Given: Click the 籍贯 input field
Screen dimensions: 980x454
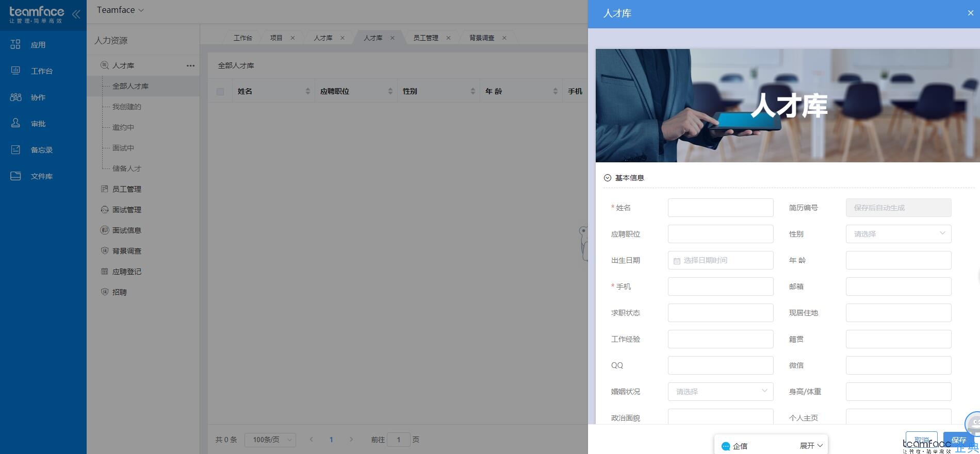Looking at the screenshot, I should (x=899, y=339).
